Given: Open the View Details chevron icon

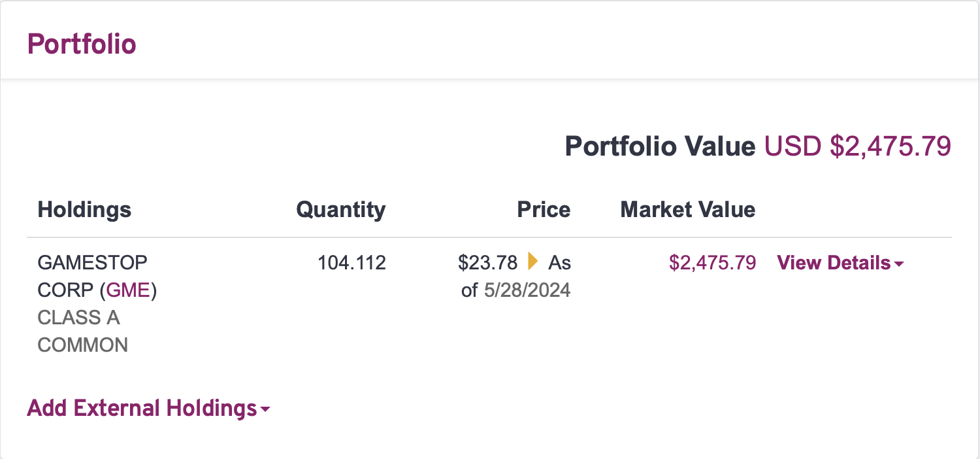Looking at the screenshot, I should pyautogui.click(x=899, y=263).
